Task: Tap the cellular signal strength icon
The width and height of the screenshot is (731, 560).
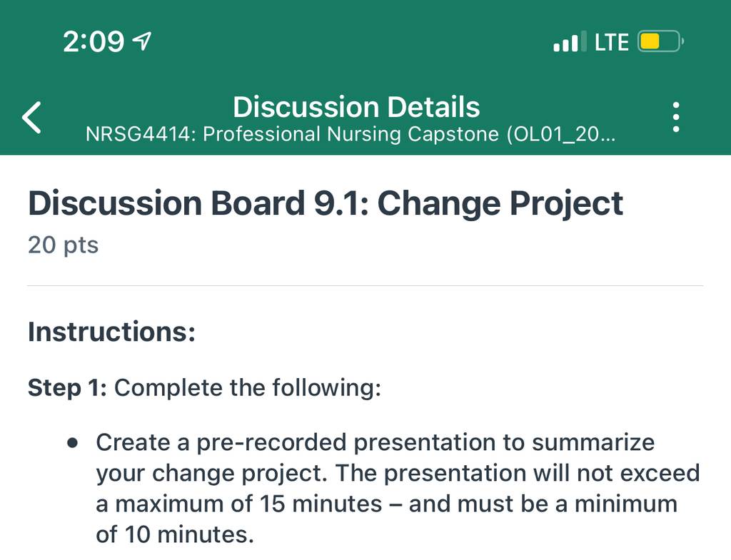Action: pyautogui.click(x=570, y=42)
